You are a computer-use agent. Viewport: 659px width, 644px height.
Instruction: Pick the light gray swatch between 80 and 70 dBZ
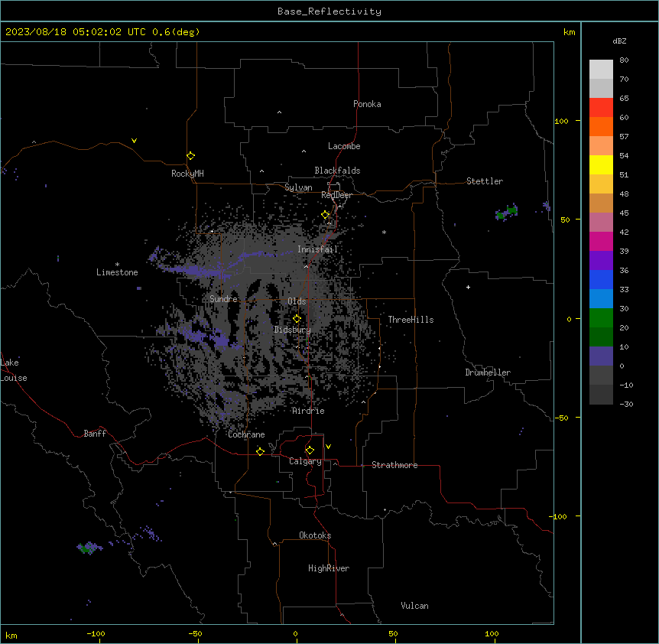pyautogui.click(x=601, y=70)
